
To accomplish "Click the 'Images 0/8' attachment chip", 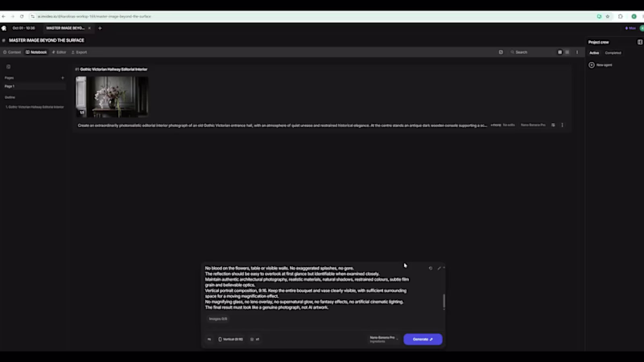I will click(x=217, y=319).
